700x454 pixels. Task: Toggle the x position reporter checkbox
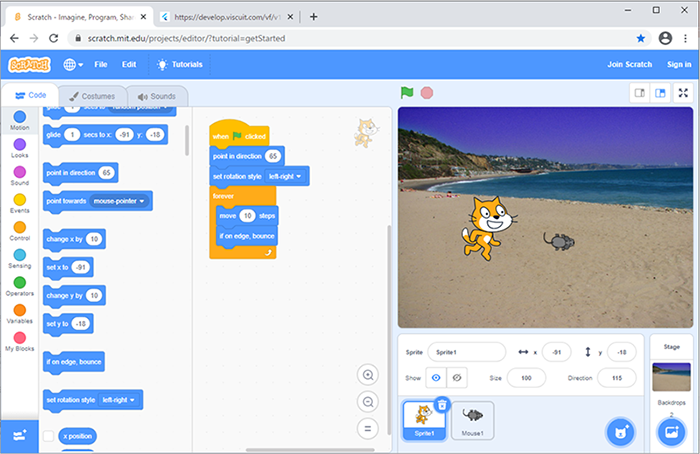[48, 436]
